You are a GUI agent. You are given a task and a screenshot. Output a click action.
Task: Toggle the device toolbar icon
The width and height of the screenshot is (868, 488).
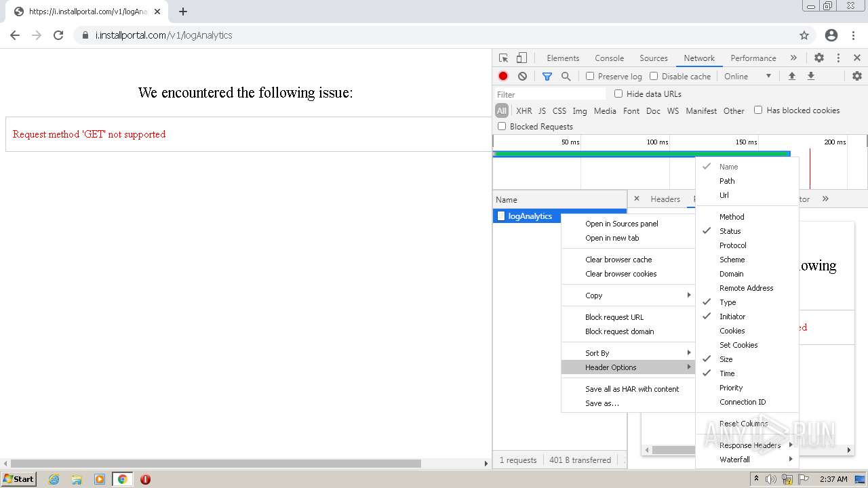521,58
